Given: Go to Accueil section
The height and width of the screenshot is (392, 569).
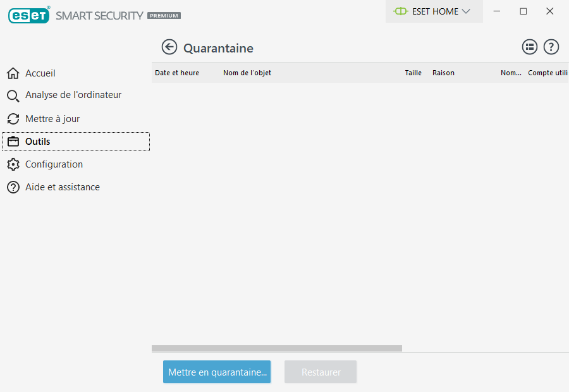Looking at the screenshot, I should point(40,73).
